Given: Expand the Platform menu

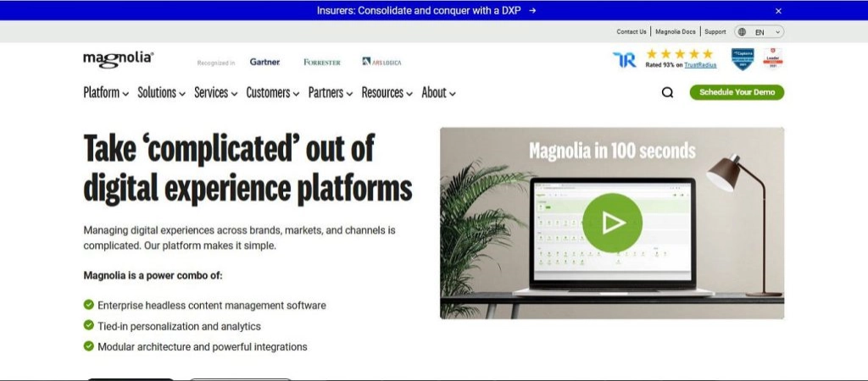Looking at the screenshot, I should 106,93.
